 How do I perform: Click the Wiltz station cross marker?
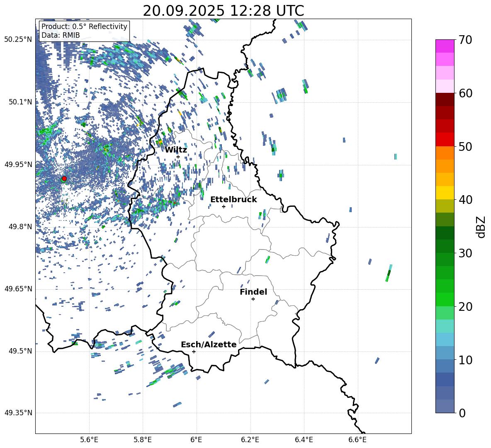(178, 157)
